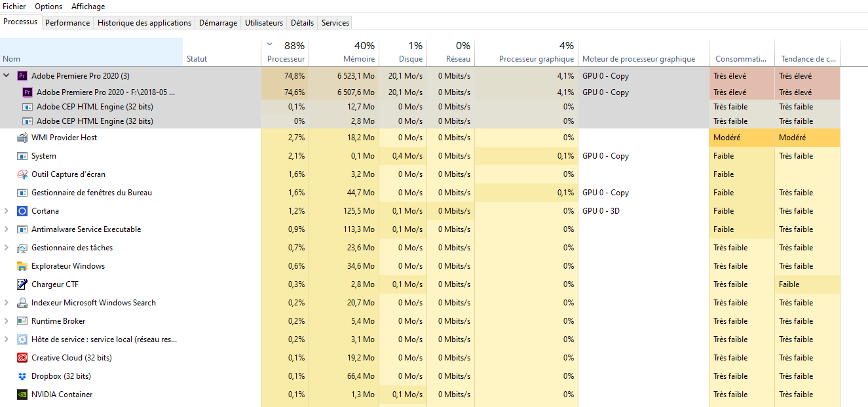
Task: Open the Démarrage tab
Action: pyautogui.click(x=218, y=23)
